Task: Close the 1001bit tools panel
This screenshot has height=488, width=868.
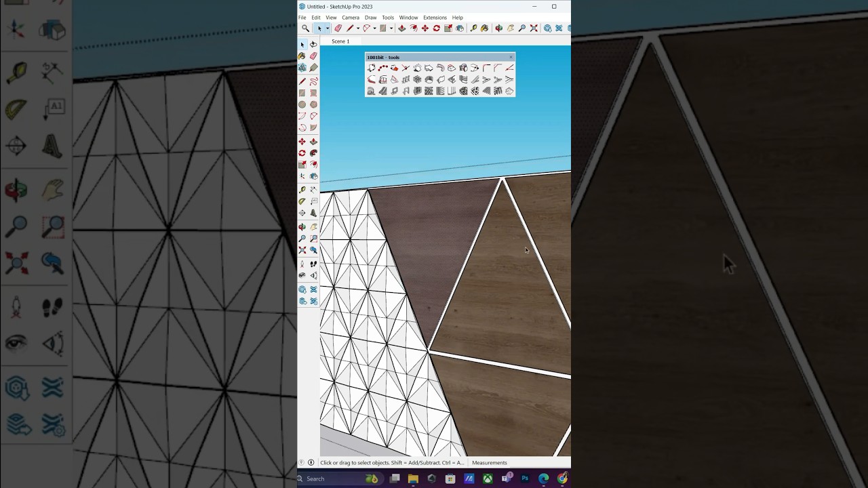Action: pyautogui.click(x=511, y=57)
